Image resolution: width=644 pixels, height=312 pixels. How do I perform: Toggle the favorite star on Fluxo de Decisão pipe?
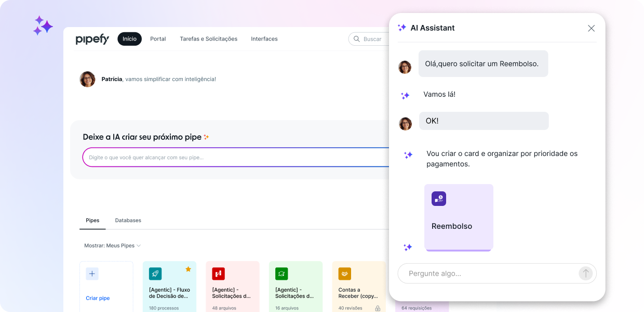tap(188, 269)
